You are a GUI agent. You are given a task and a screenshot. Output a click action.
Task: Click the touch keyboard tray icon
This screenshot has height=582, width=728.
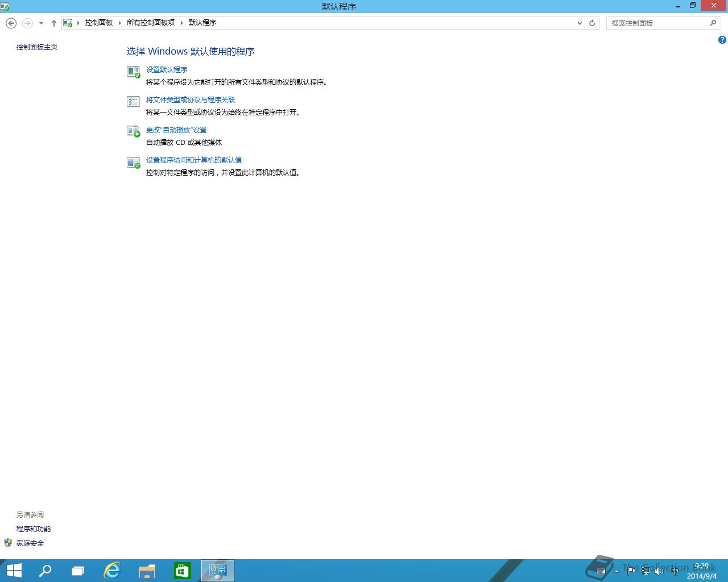pyautogui.click(x=601, y=571)
